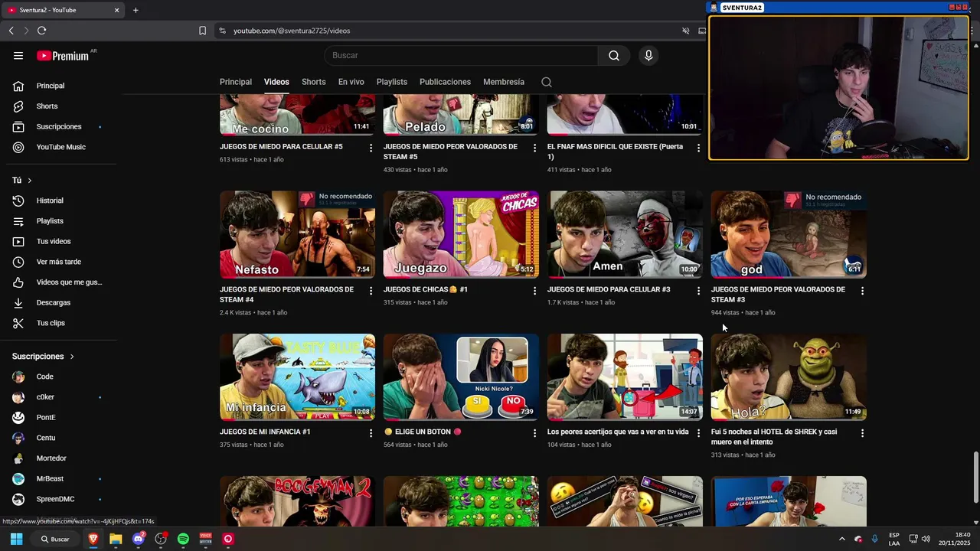Open the Publicaciones tab
Screen dimensions: 980x551
point(445,82)
